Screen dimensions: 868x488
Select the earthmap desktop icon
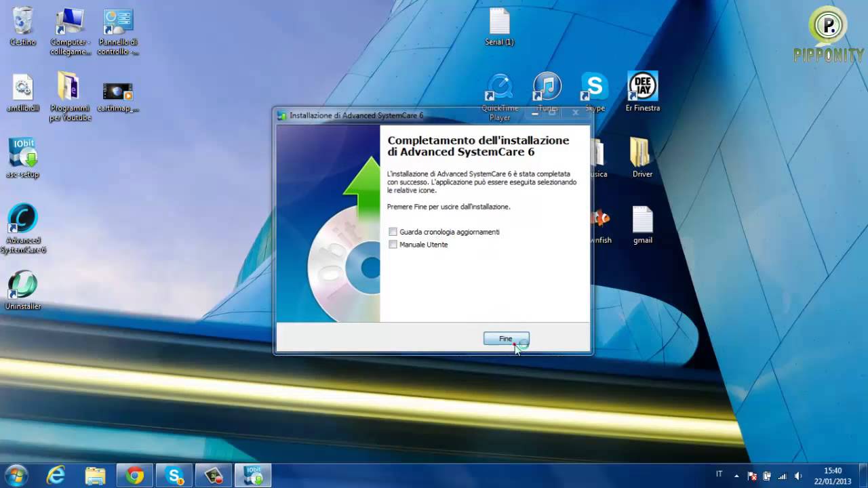tap(118, 96)
